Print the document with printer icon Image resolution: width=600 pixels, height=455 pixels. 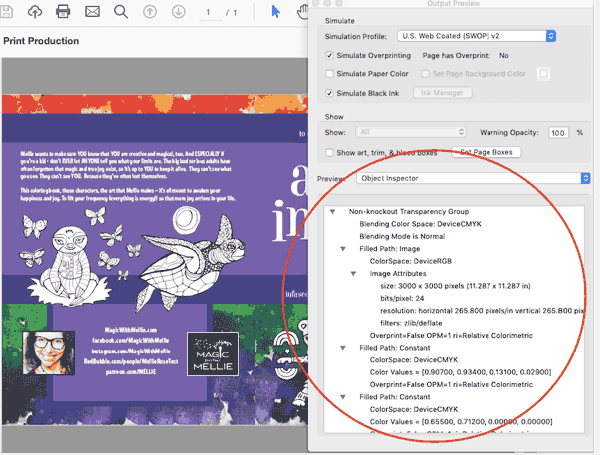[63, 11]
